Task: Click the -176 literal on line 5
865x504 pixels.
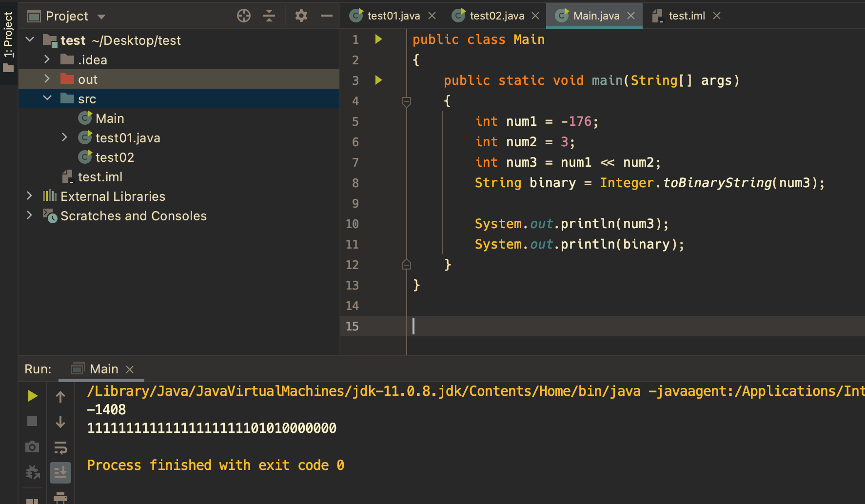Action: [x=576, y=121]
